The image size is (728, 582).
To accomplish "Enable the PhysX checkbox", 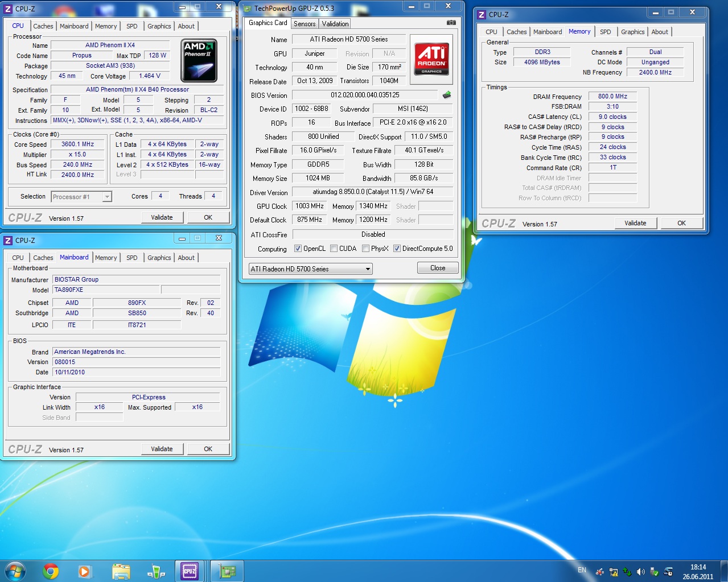I will [x=365, y=249].
